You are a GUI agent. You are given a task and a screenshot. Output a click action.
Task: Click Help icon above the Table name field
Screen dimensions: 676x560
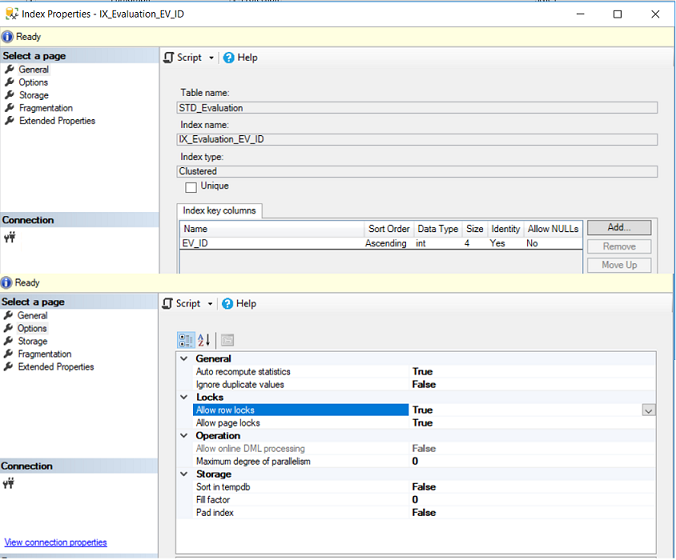pos(228,58)
